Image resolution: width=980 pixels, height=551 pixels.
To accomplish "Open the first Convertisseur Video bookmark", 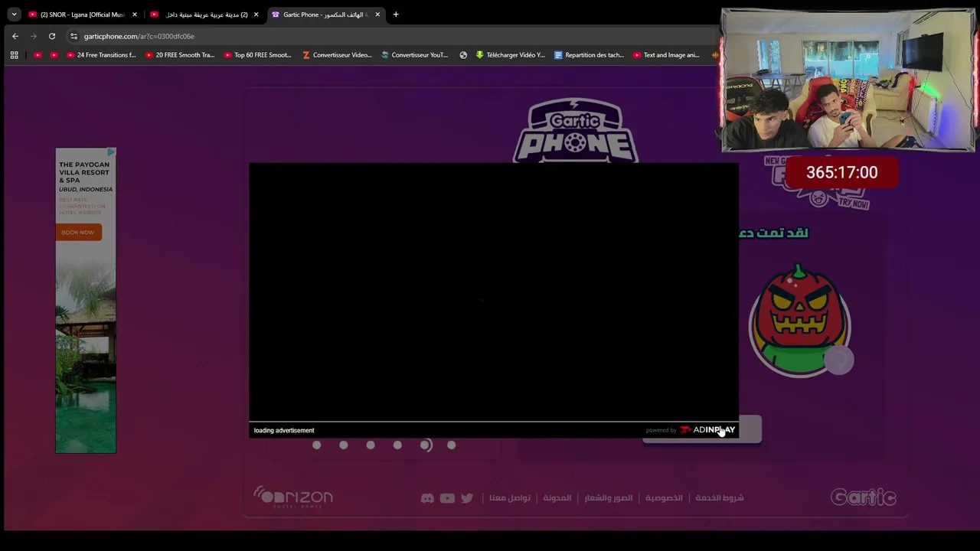I will [x=337, y=55].
